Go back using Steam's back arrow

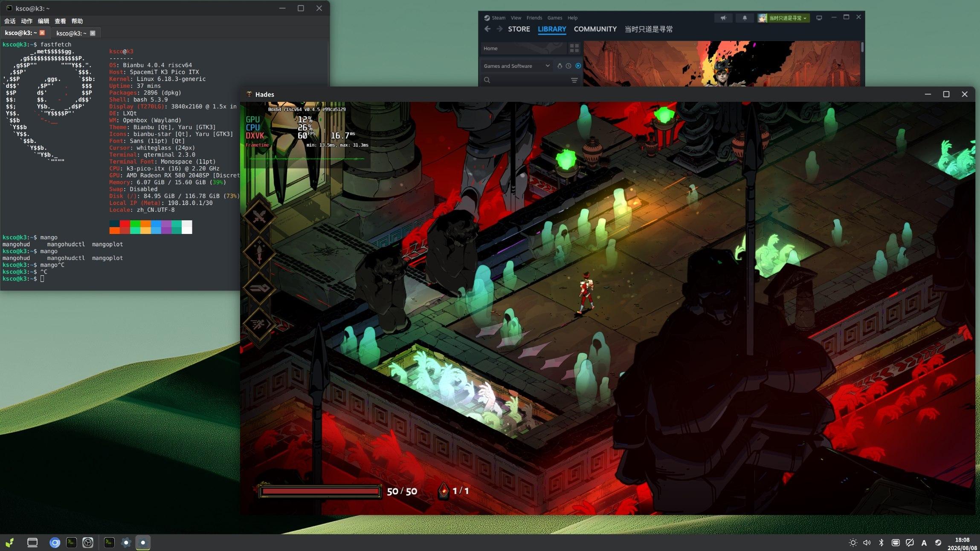(487, 29)
